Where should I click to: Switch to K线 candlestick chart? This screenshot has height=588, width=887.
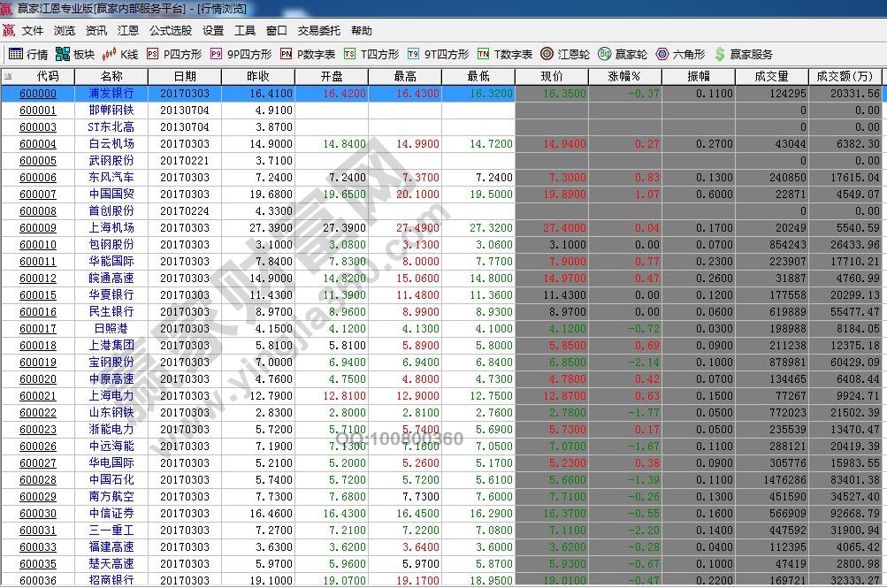coord(121,54)
